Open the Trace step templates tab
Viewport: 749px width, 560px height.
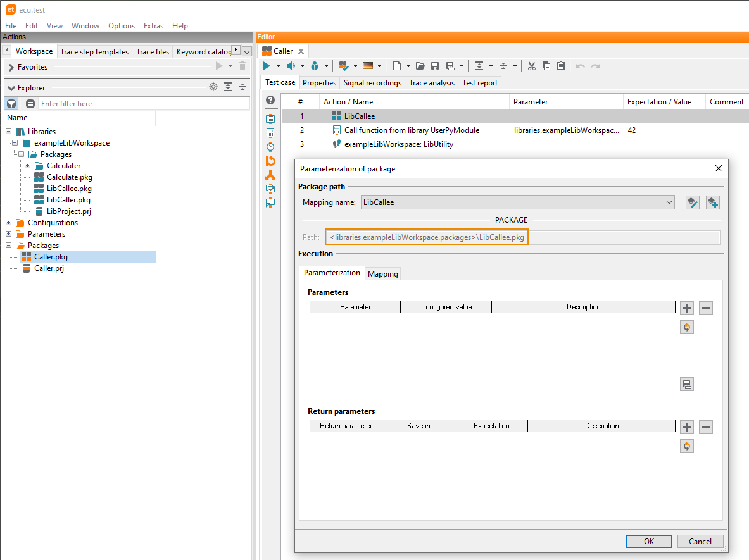94,51
